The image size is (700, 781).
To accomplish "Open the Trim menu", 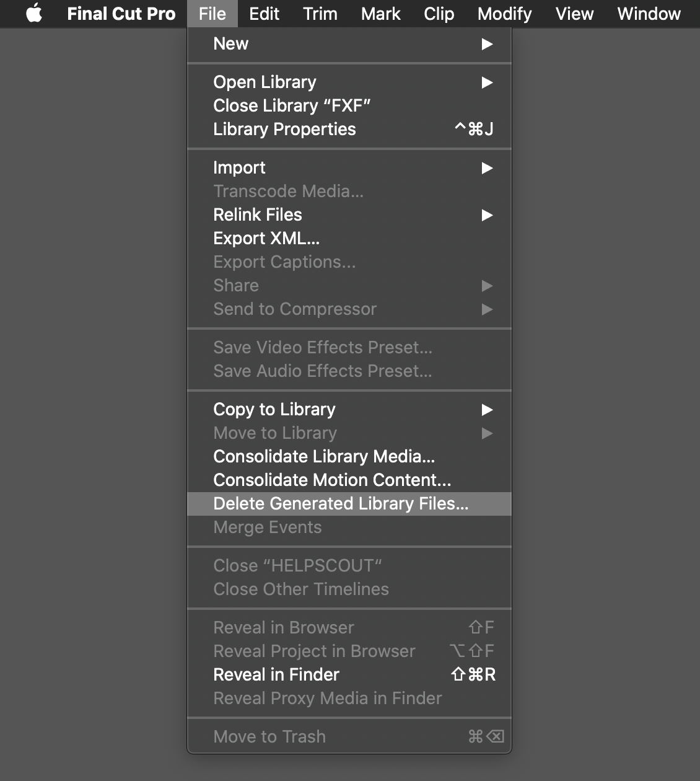I will tap(320, 14).
